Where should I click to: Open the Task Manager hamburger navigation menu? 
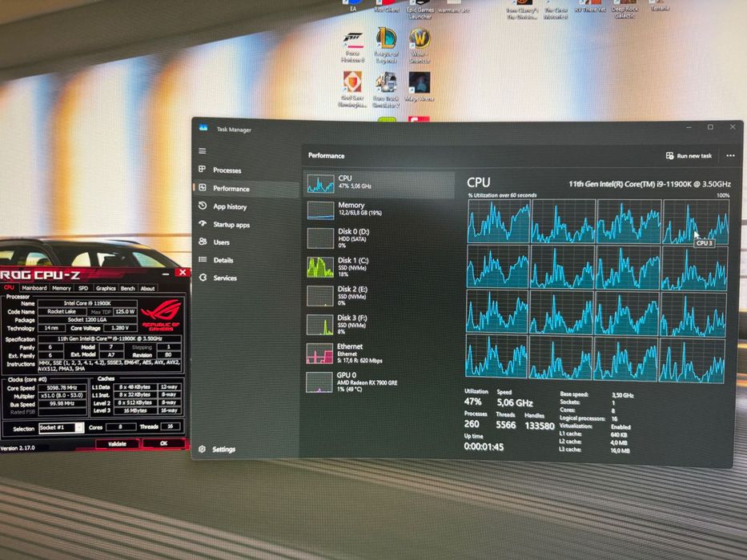point(203,151)
